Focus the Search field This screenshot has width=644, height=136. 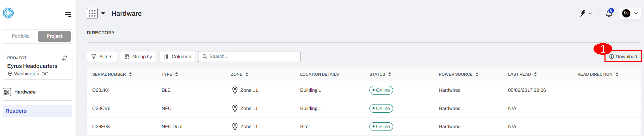(249, 57)
